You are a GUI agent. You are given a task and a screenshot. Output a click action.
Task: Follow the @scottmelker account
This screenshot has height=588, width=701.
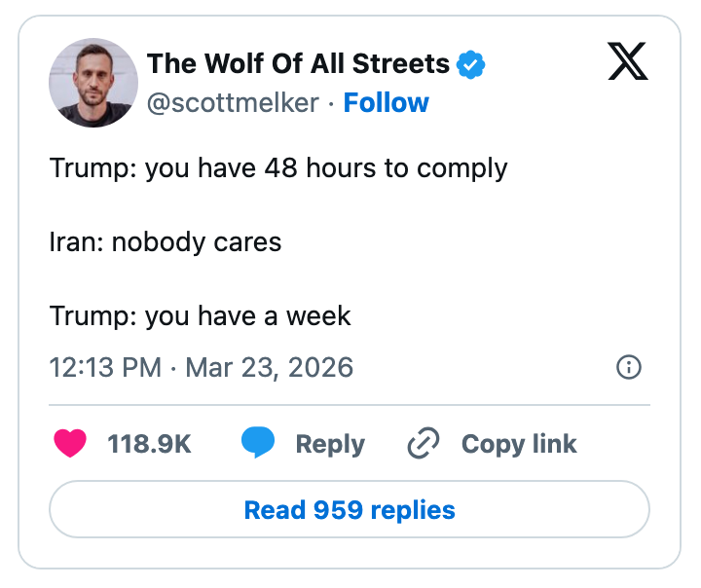click(387, 103)
